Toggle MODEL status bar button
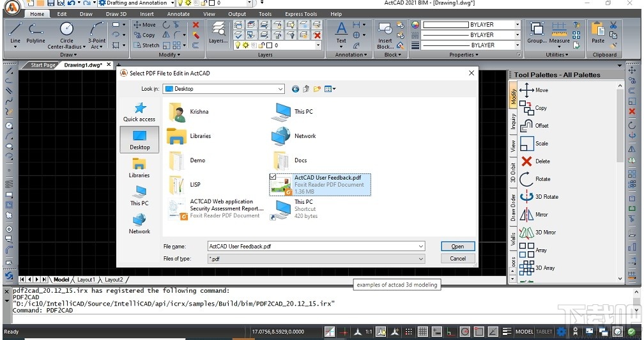 coord(525,332)
